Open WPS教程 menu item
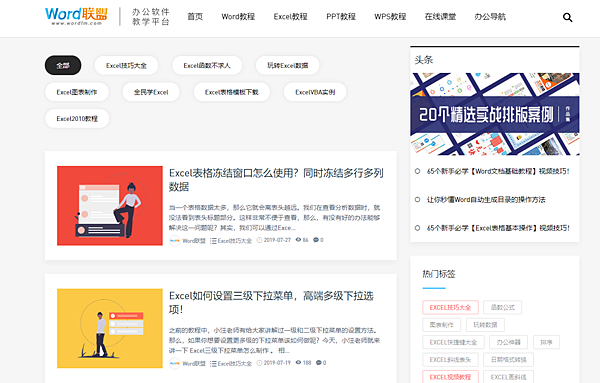 click(x=390, y=16)
